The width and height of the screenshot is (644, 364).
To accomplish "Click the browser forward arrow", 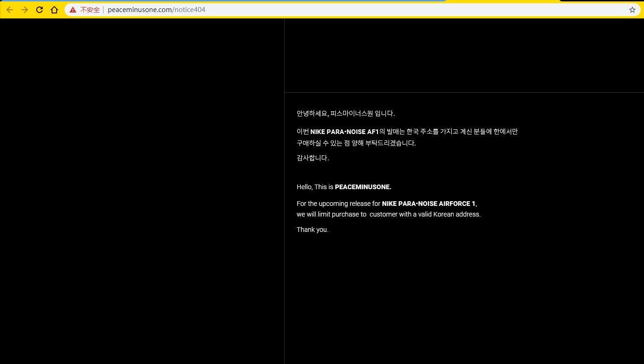I will click(x=25, y=10).
